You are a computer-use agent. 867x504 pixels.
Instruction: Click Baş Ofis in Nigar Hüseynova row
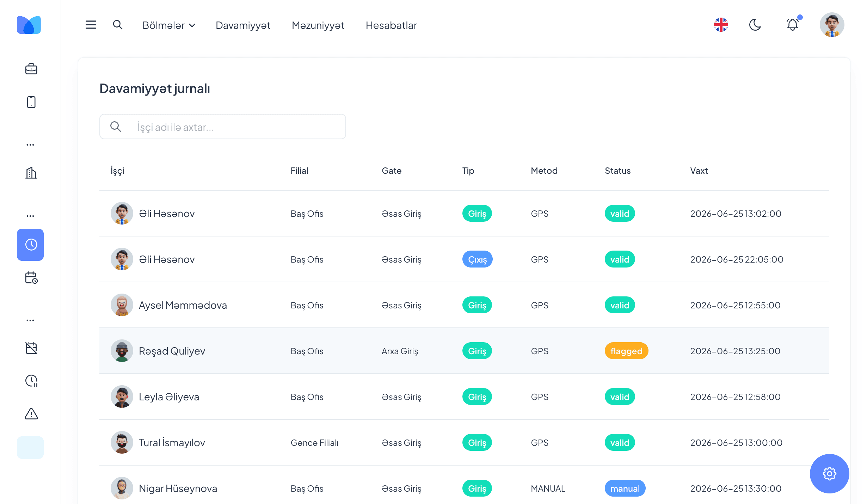tap(307, 488)
